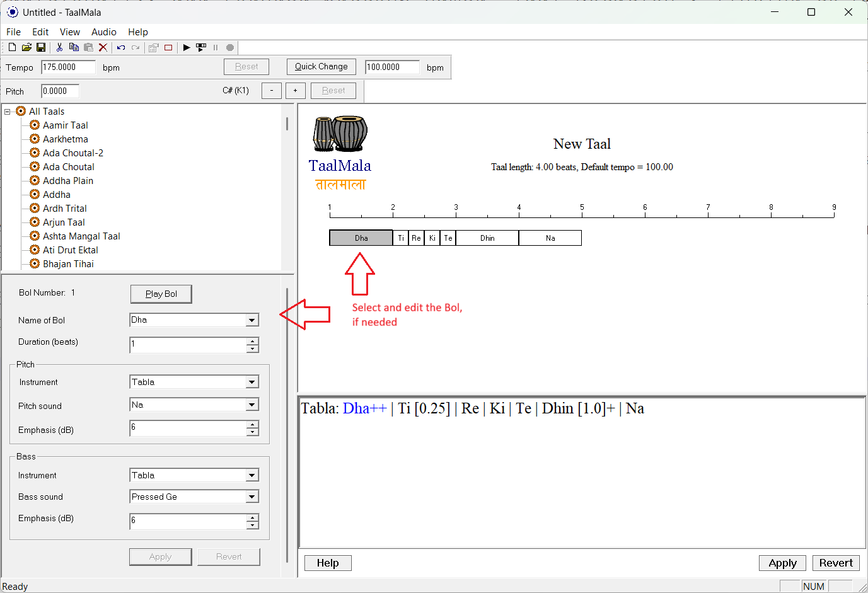Open the Audio menu
Viewport: 868px width, 593px height.
point(104,32)
